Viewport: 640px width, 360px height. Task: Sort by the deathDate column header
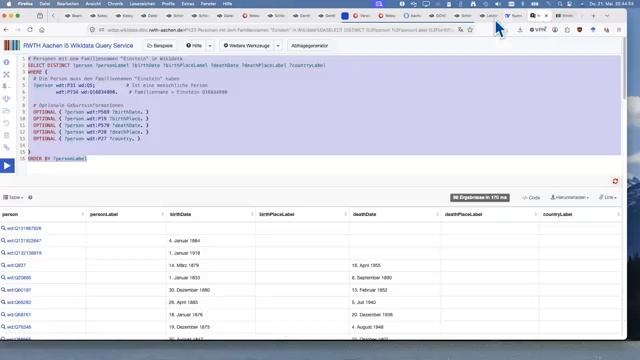coord(395,214)
